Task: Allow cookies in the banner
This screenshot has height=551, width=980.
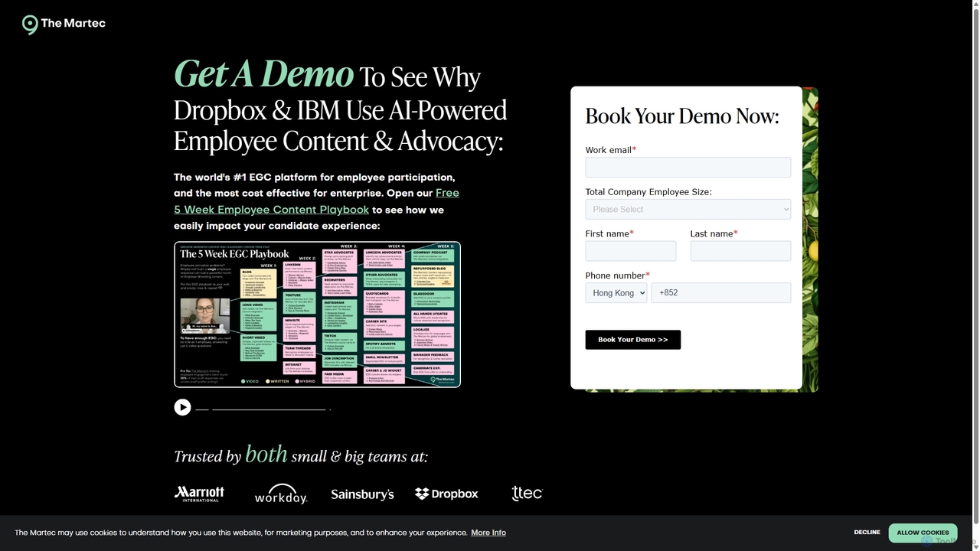Action: (923, 533)
